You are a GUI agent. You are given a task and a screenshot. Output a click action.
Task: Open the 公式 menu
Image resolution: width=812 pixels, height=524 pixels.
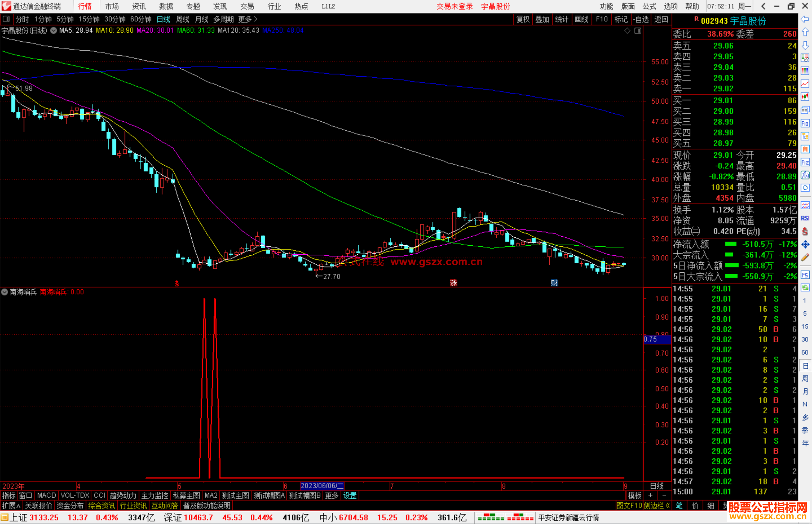649,6
